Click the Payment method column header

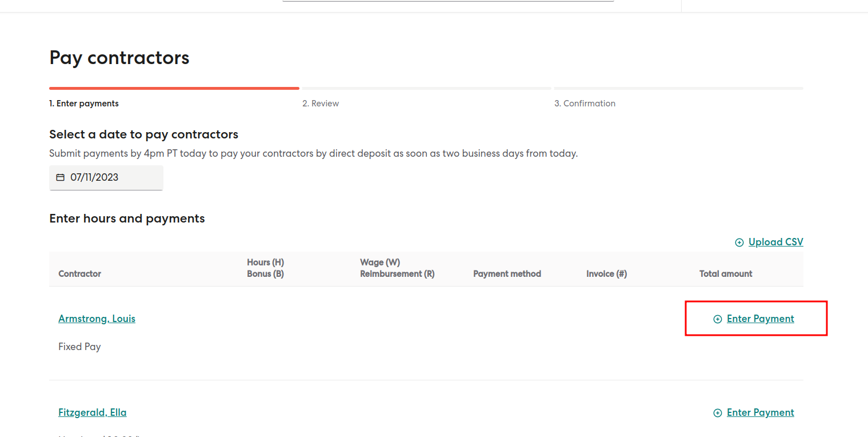point(507,274)
